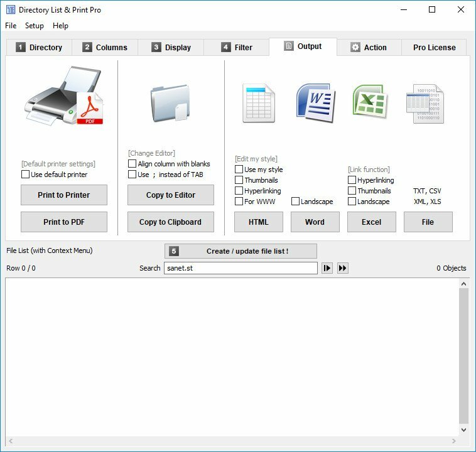This screenshot has width=476, height=452.
Task: Click the HTML table sheet icon
Action: [x=258, y=102]
